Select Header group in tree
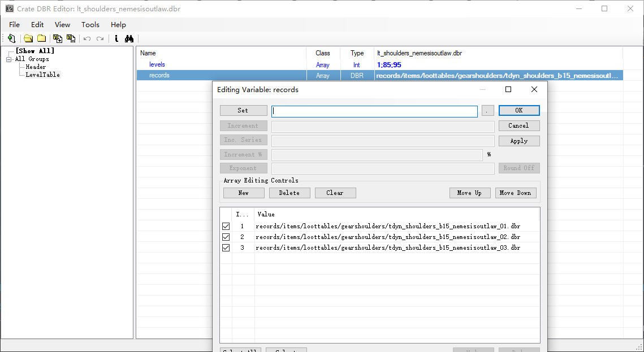 [x=36, y=67]
